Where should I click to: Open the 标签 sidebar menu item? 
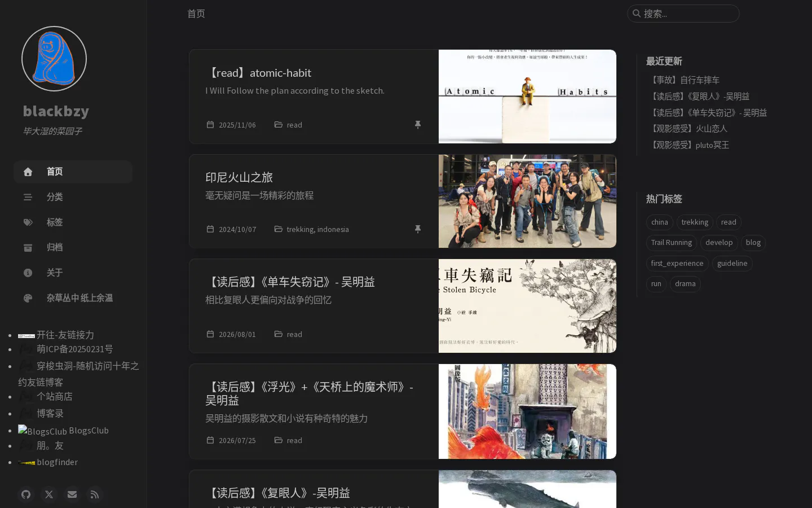click(73, 222)
